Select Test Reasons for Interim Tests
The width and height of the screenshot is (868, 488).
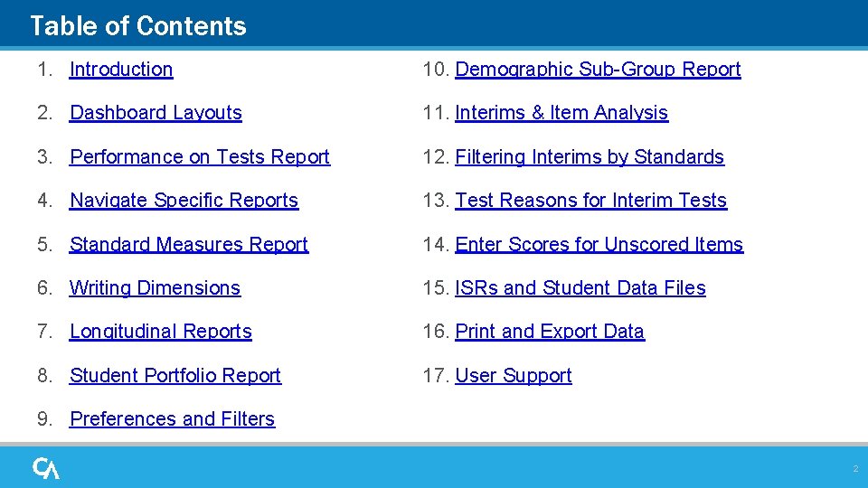(591, 201)
